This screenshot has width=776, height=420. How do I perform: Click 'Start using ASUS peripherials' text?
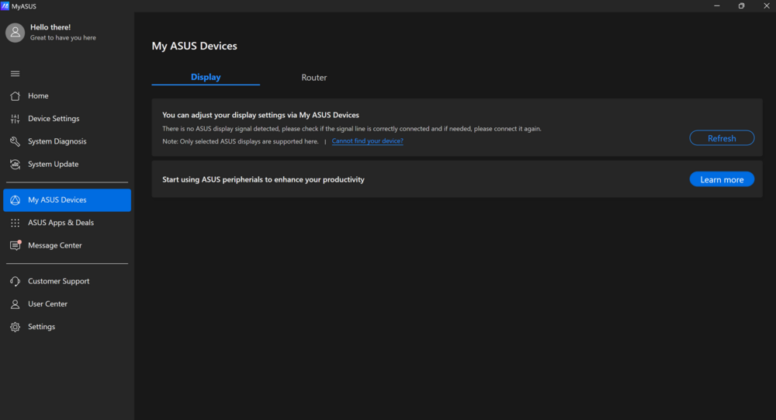pyautogui.click(x=263, y=180)
